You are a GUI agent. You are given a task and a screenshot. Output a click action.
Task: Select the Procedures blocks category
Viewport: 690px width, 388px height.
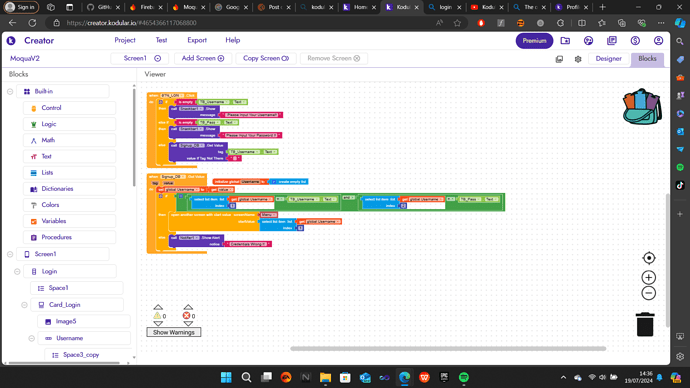[69, 237]
